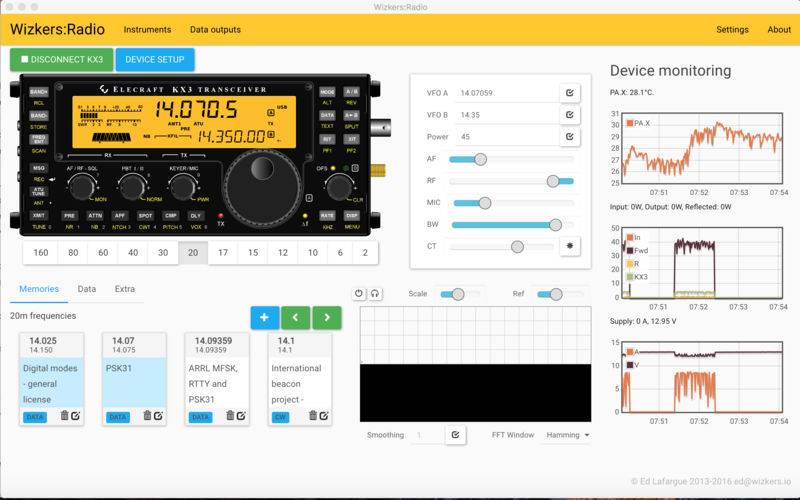Open the Instruments menu

click(x=147, y=30)
